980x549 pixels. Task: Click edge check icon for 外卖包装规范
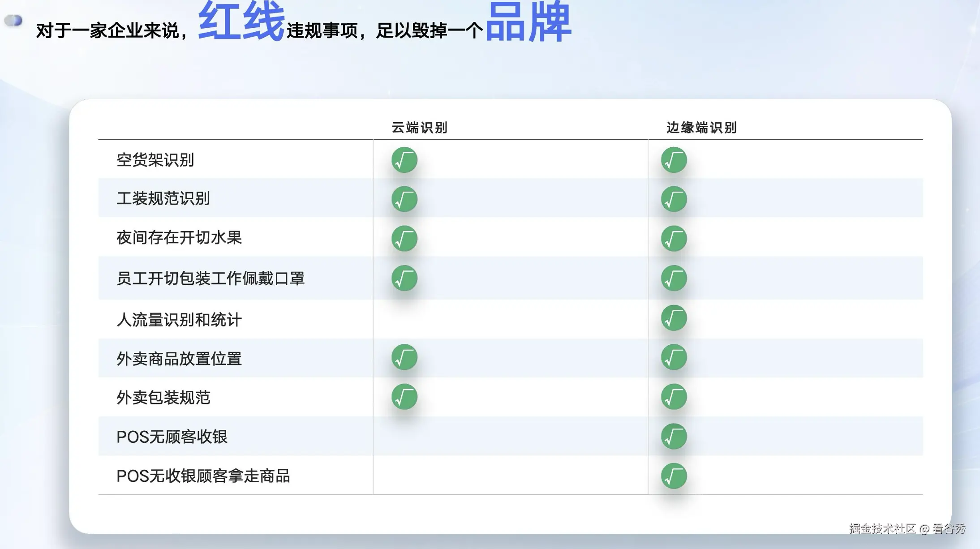pyautogui.click(x=674, y=397)
